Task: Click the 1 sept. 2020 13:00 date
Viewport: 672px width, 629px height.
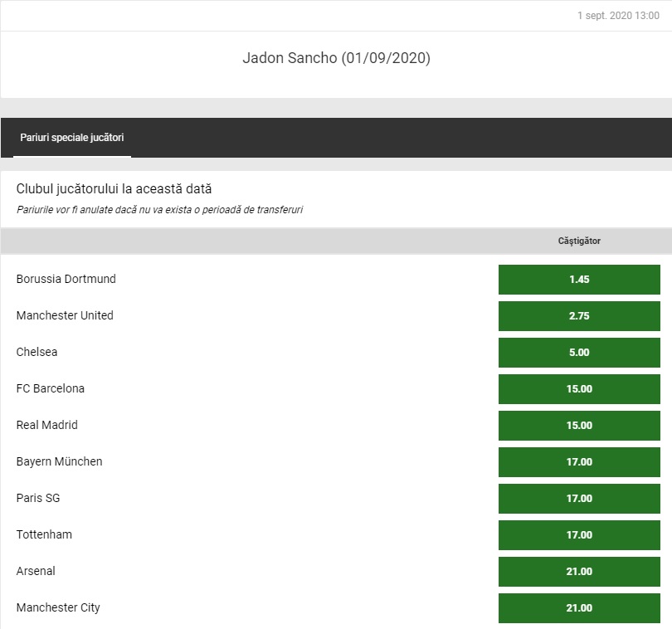Action: 618,16
